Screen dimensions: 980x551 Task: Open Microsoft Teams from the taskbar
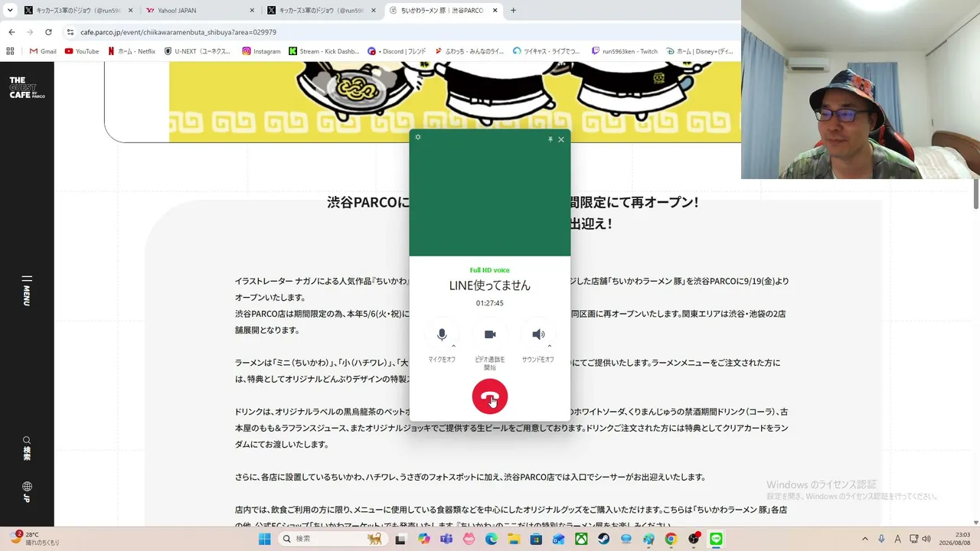point(446,539)
